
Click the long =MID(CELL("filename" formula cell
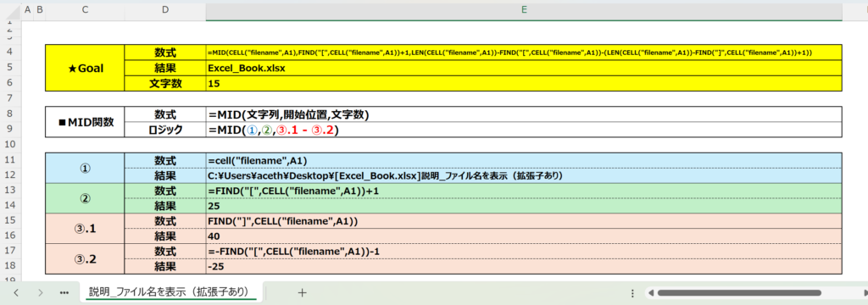pos(524,53)
